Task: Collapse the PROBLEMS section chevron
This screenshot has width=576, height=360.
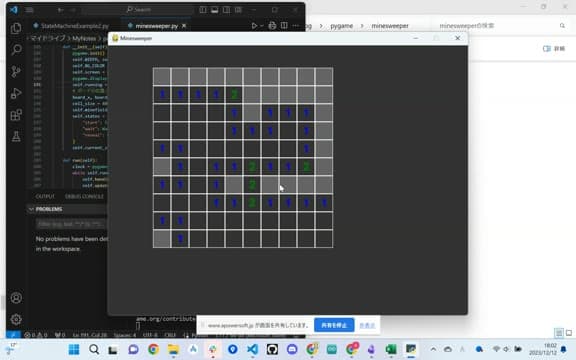Action: 32,209
